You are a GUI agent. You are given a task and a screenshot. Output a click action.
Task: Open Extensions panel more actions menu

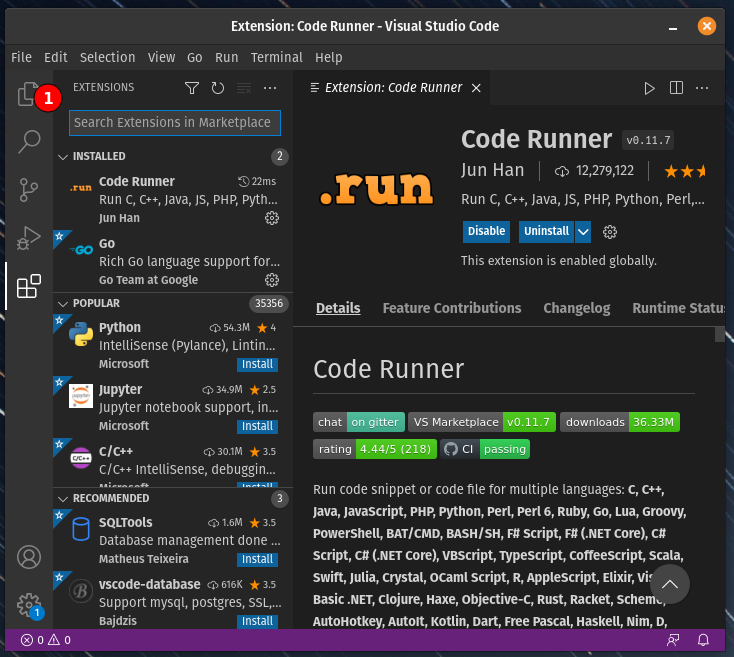270,88
